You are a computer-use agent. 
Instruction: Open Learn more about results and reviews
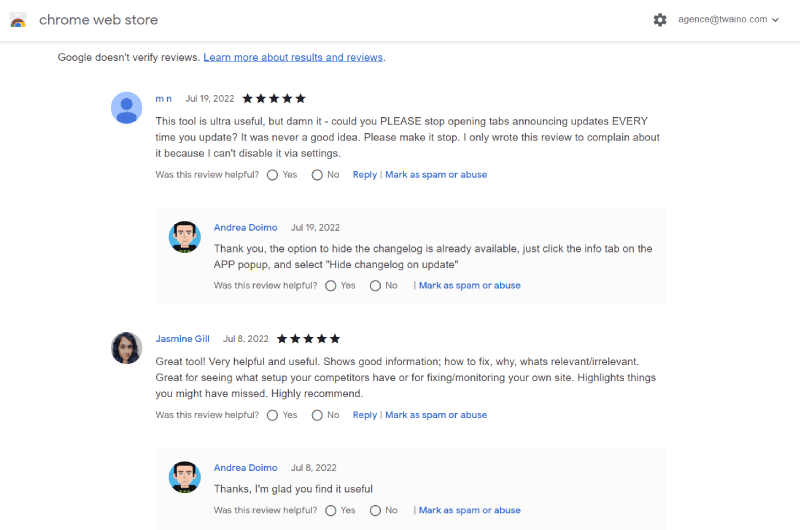coord(293,57)
